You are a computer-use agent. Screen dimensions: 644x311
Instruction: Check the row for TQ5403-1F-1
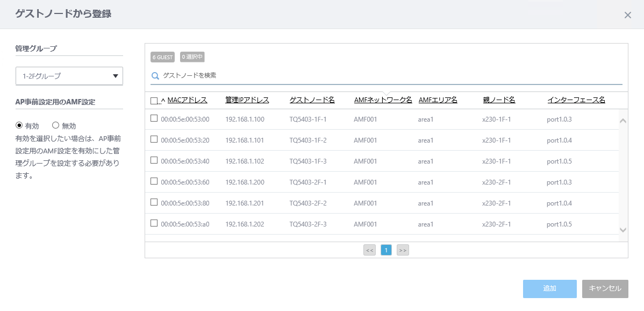tap(154, 118)
